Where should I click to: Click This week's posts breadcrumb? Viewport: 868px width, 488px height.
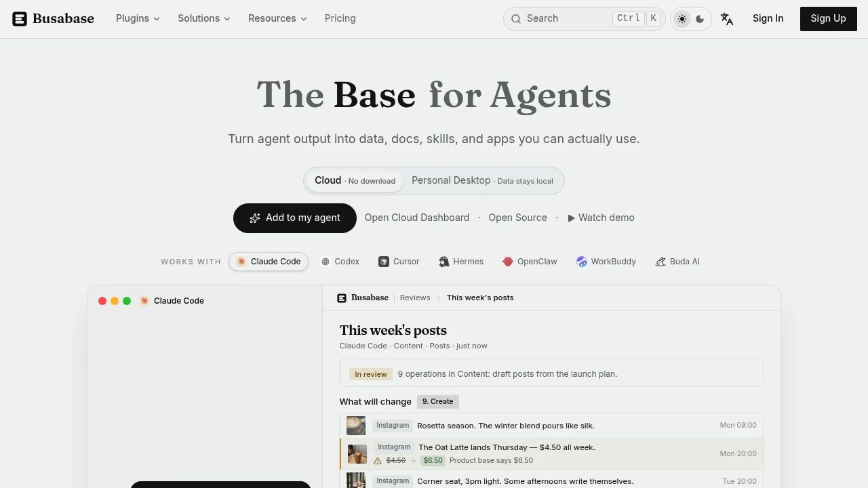point(480,298)
